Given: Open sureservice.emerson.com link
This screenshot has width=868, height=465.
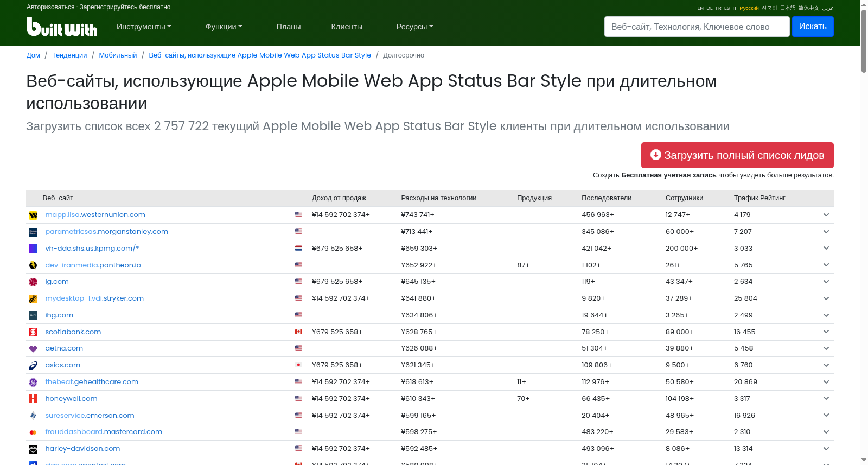Looking at the screenshot, I should (90, 416).
